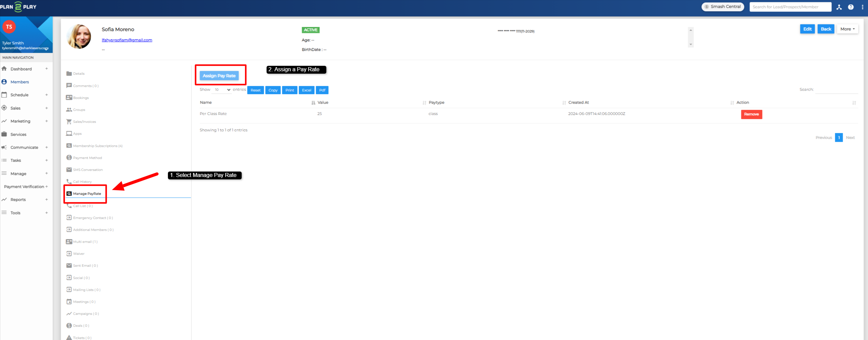Click the Sales target icon

[x=4, y=108]
